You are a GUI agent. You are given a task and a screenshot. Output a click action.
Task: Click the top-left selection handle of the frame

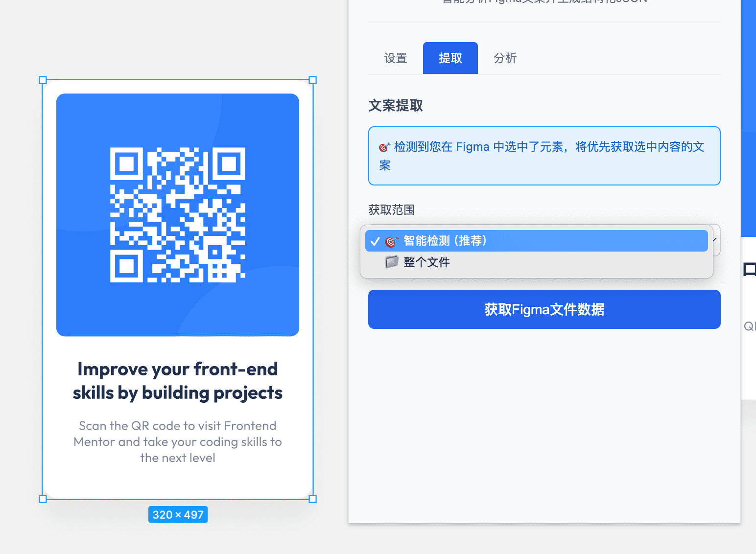point(43,80)
